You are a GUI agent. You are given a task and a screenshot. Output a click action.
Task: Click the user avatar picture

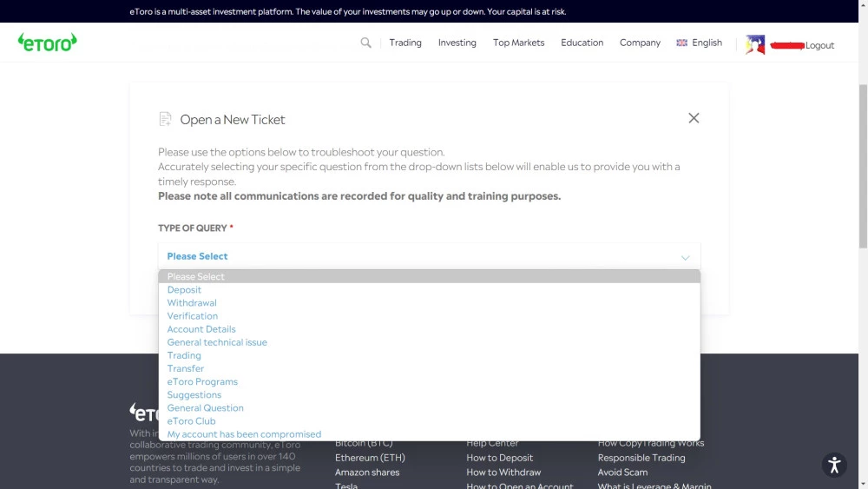[755, 44]
